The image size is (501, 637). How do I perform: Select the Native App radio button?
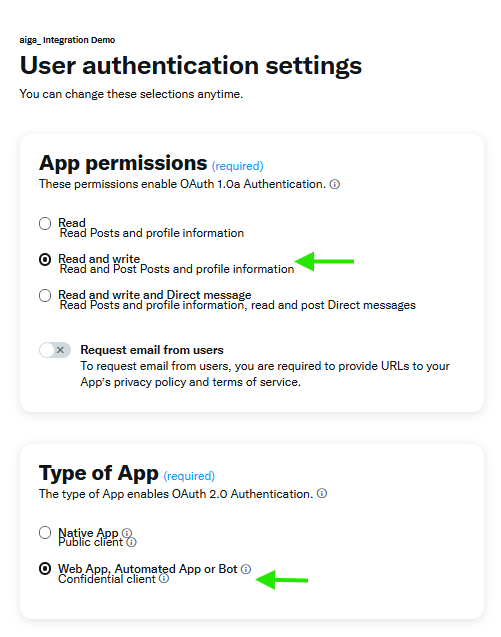point(45,533)
